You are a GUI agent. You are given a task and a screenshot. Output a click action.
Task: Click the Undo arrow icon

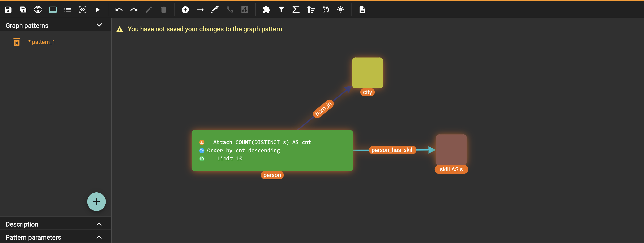(x=119, y=10)
